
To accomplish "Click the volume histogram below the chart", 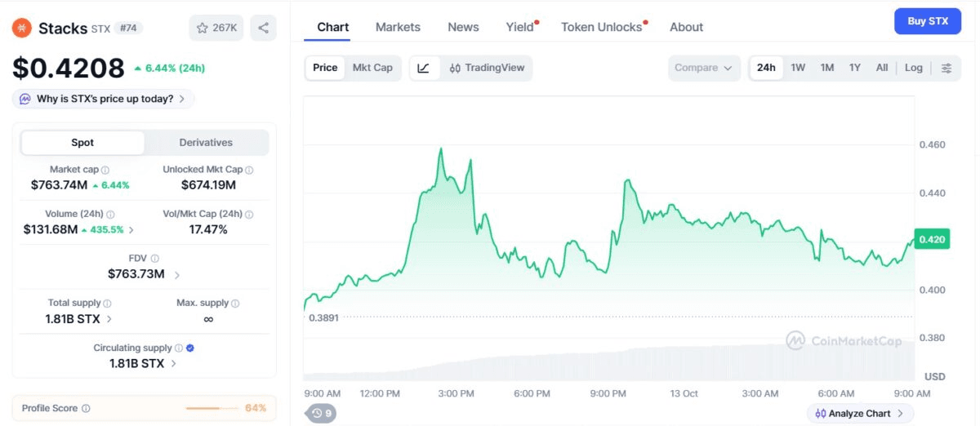I will click(x=608, y=362).
